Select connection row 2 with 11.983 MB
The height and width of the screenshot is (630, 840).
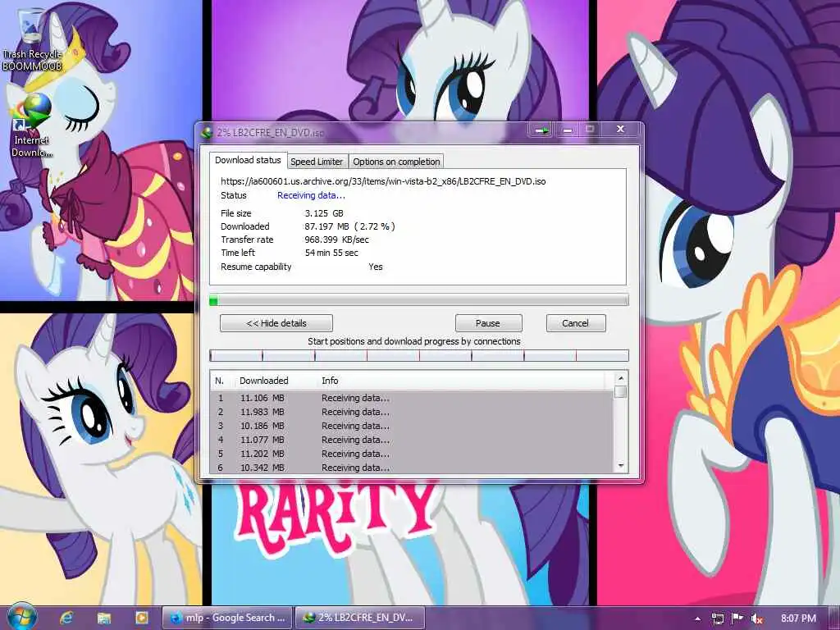click(x=413, y=412)
